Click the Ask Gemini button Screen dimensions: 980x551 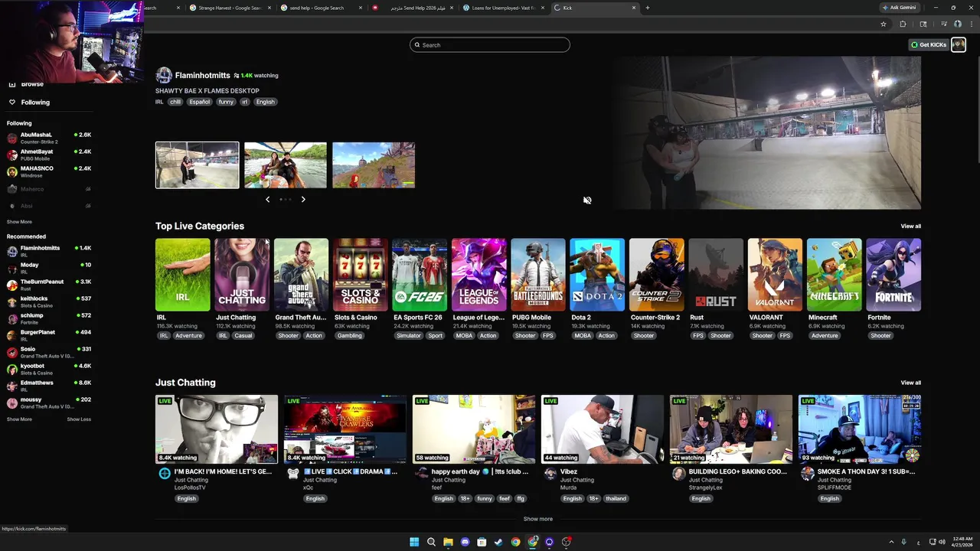pos(900,8)
